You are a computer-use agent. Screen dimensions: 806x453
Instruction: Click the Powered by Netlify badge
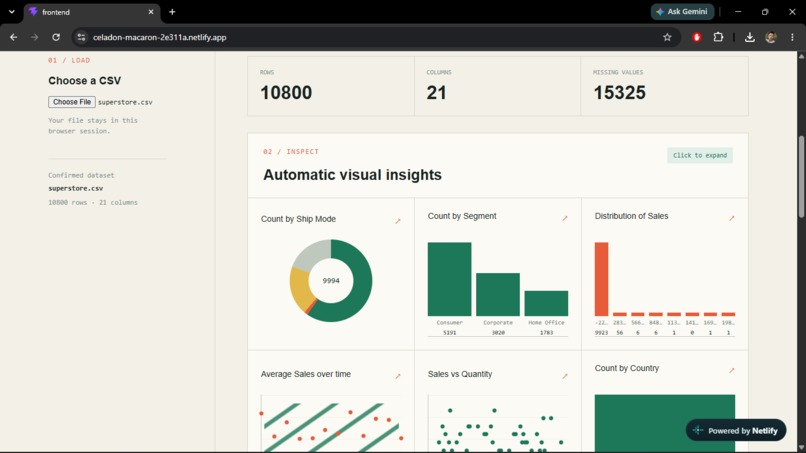point(736,430)
